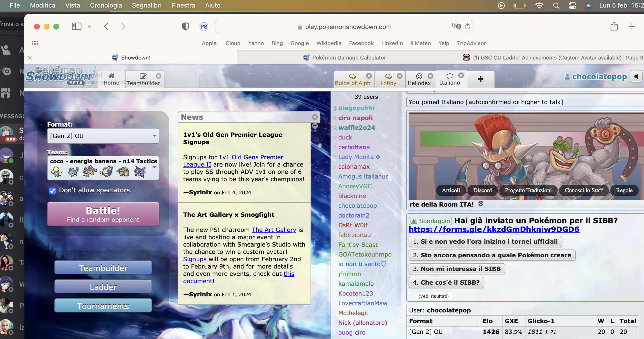Open the Safari share icon

click(614, 26)
